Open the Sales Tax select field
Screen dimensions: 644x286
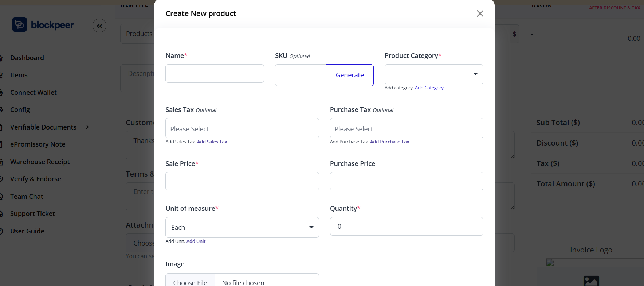[x=242, y=128]
